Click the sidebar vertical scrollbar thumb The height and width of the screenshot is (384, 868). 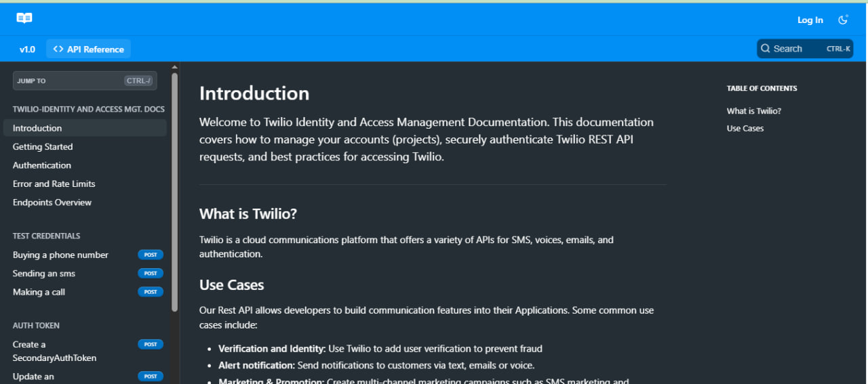[x=174, y=192]
